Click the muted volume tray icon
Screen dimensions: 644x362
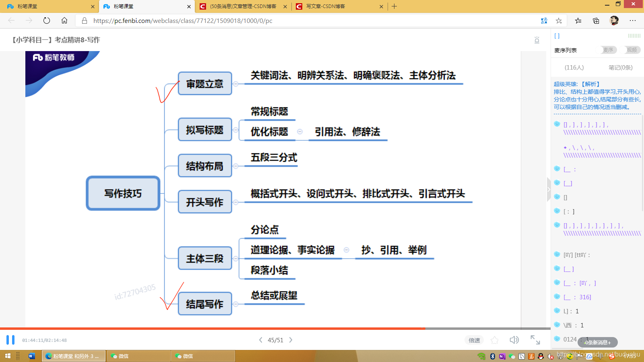click(550, 356)
